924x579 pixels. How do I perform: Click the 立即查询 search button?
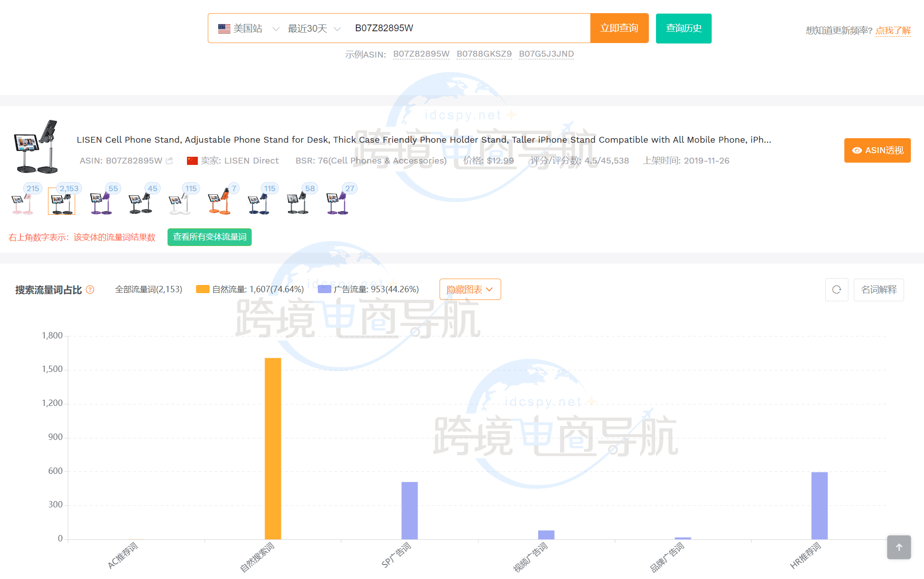click(x=619, y=29)
